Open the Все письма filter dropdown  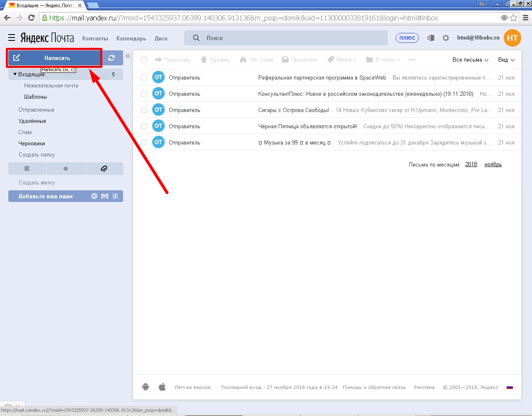(x=470, y=60)
